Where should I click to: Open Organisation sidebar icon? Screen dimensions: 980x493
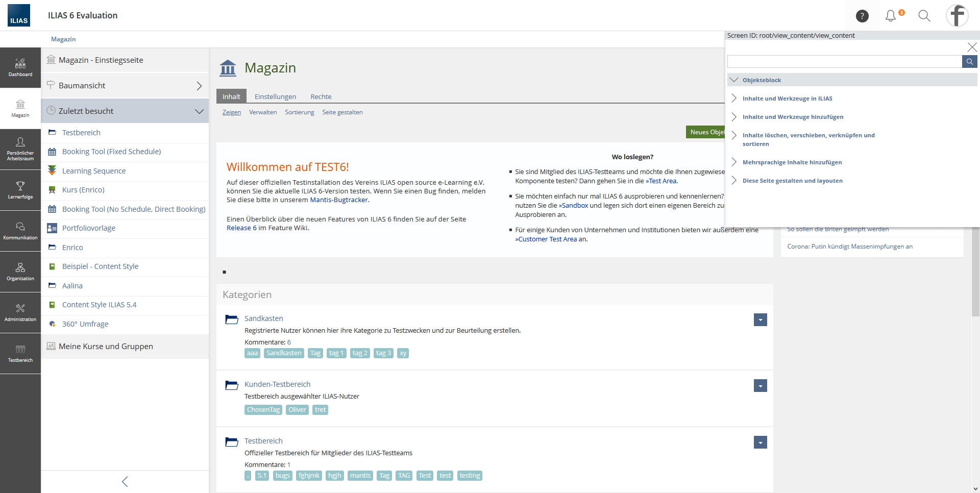pos(20,272)
